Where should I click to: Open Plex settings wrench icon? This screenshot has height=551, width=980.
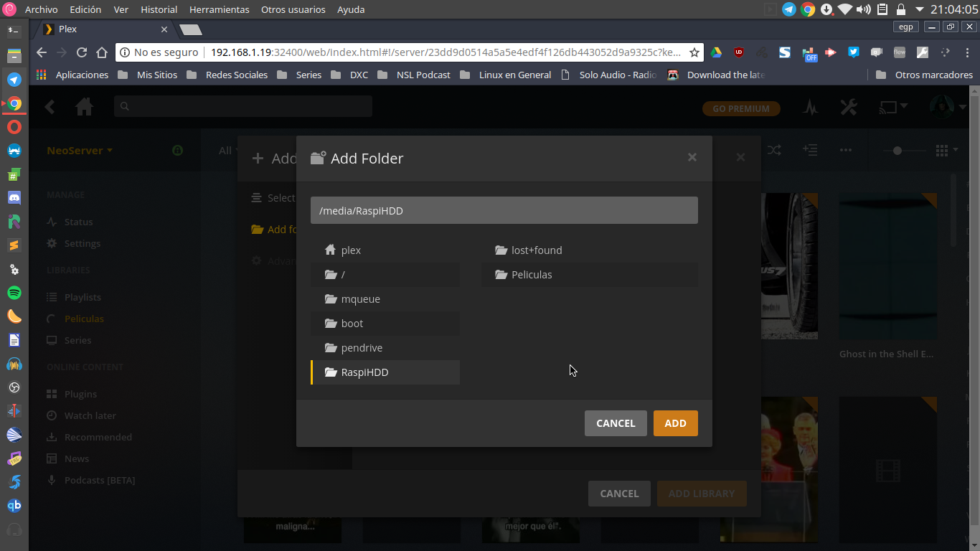click(x=849, y=108)
